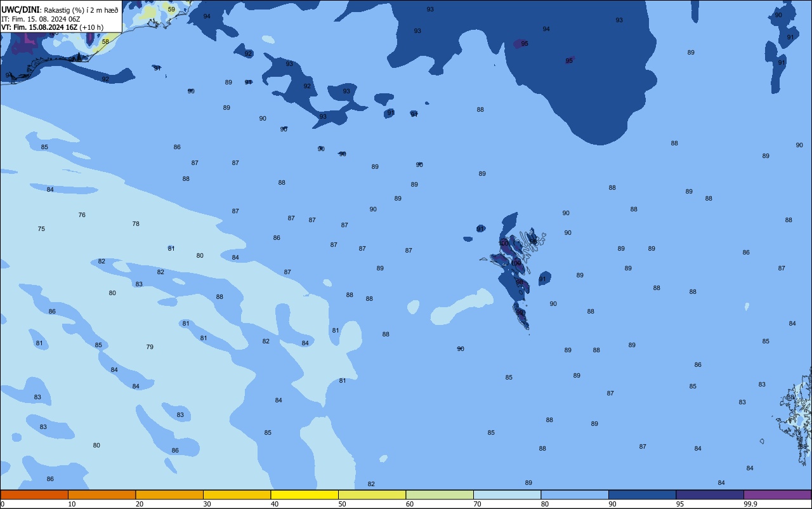Viewport: 812px width, 509px height.
Task: Click the humidity value '78' on the map
Action: tap(136, 224)
